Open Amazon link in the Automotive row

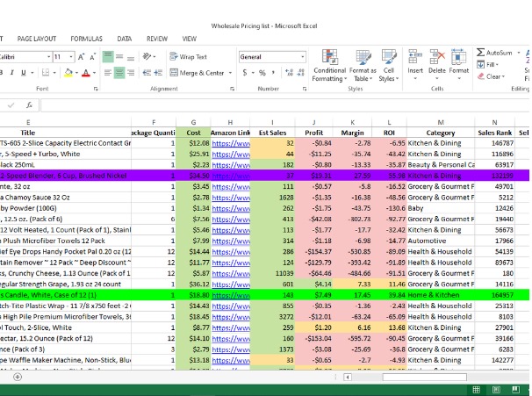pyautogui.click(x=231, y=241)
